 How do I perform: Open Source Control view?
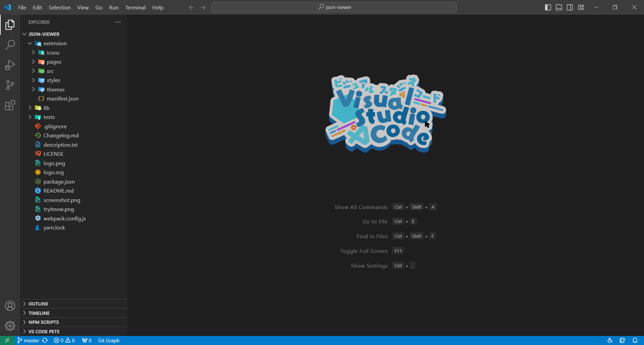(10, 85)
